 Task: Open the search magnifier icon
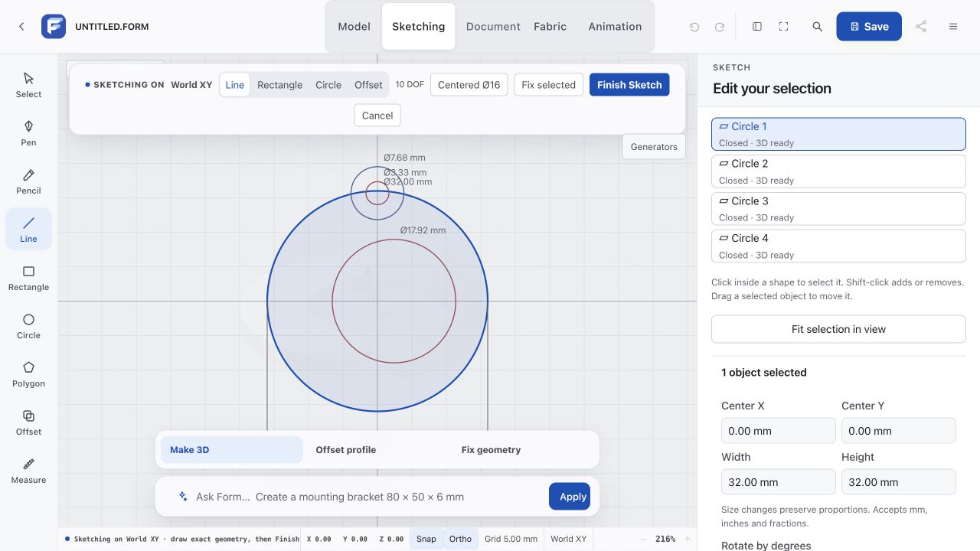pos(817,27)
